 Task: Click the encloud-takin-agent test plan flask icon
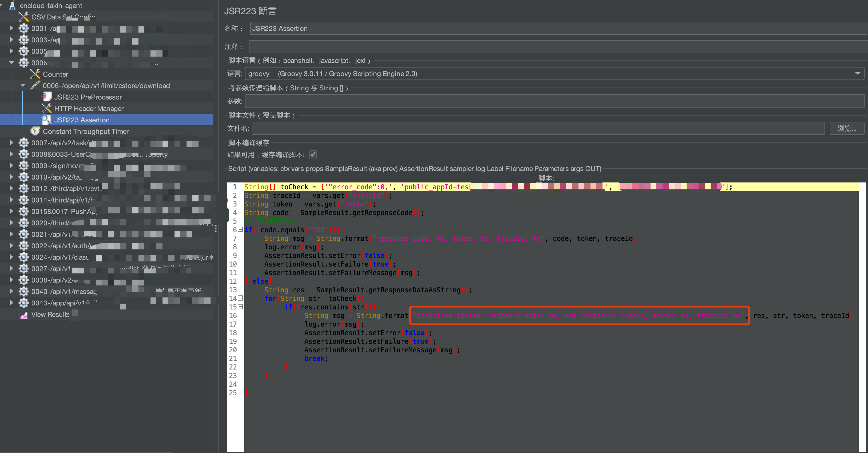13,5
